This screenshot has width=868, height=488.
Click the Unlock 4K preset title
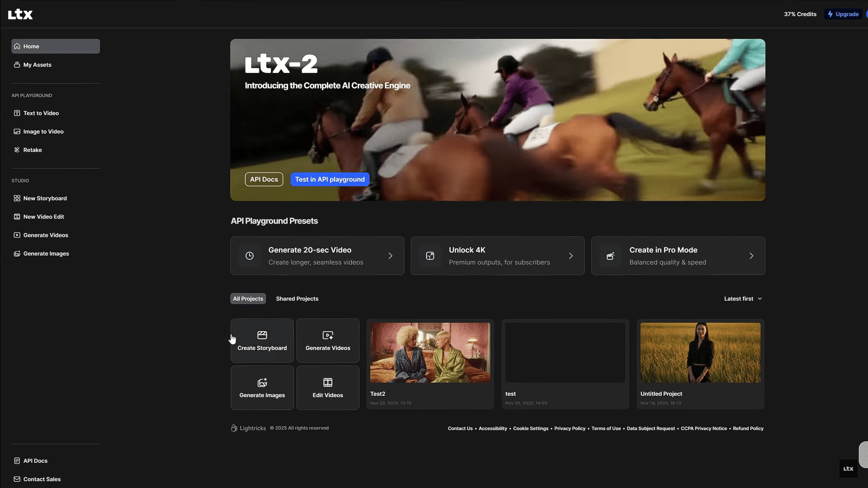point(467,250)
